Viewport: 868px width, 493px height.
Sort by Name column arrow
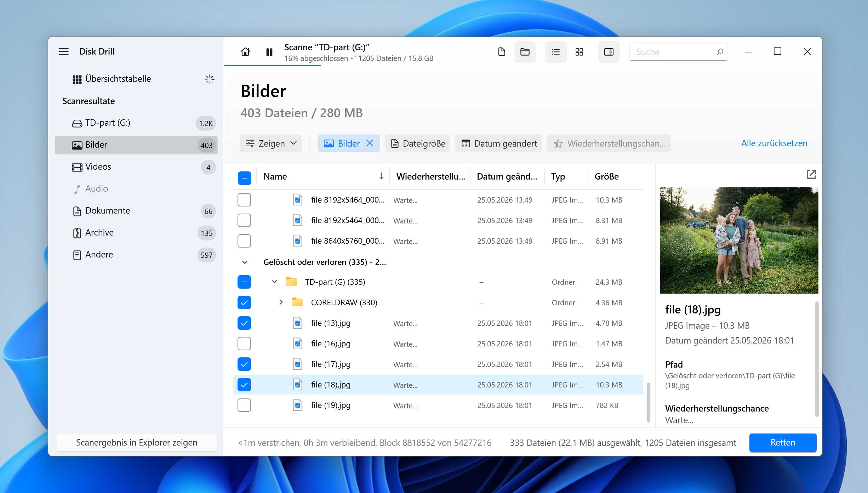381,176
